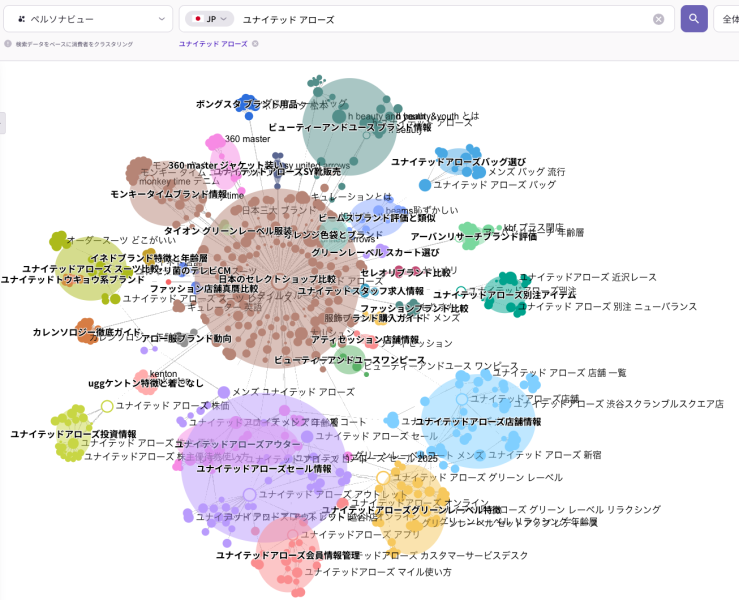This screenshot has width=739, height=600.
Task: Click the メンズ バッグ 流行 keyword
Action: 526,172
